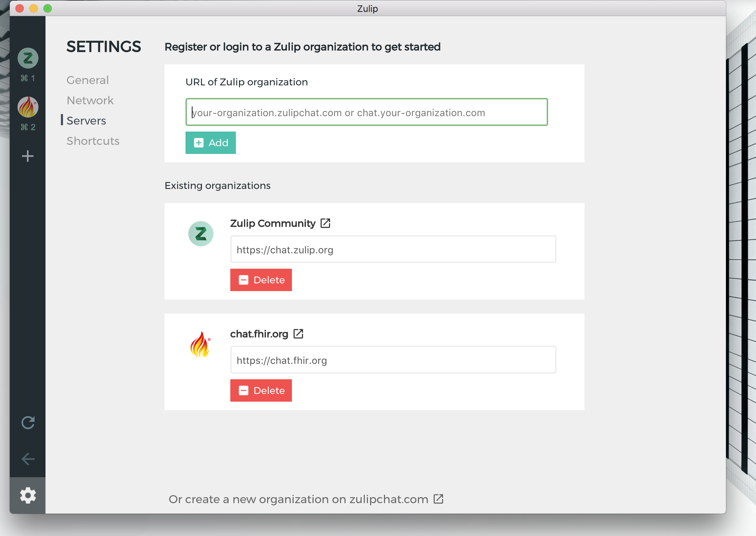This screenshot has width=756, height=536.
Task: Select the Servers settings section
Action: 86,121
